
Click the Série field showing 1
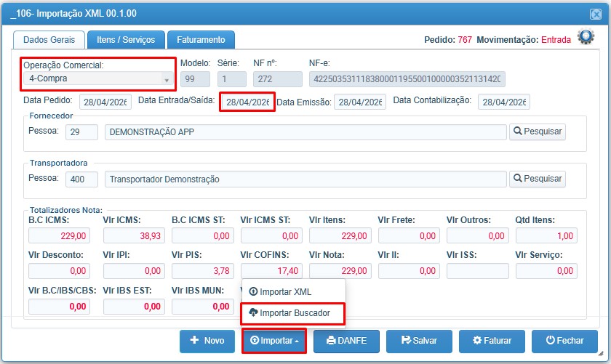click(232, 79)
